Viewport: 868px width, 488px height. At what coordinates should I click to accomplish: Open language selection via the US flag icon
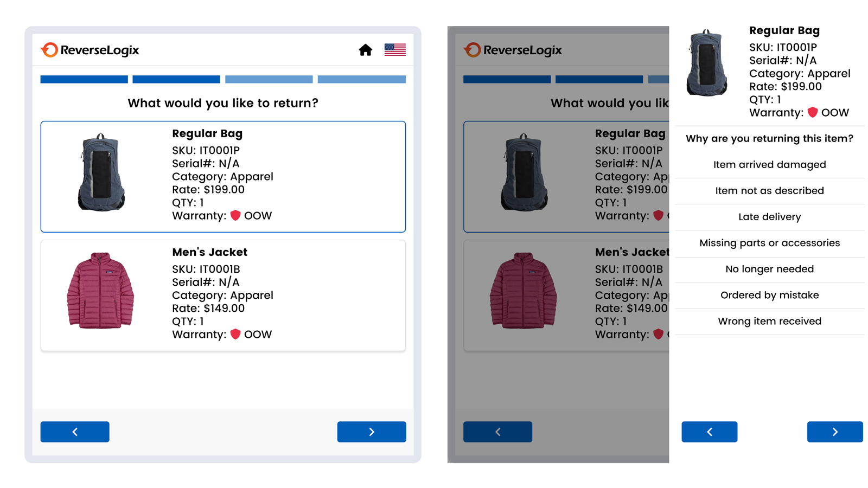pyautogui.click(x=394, y=49)
